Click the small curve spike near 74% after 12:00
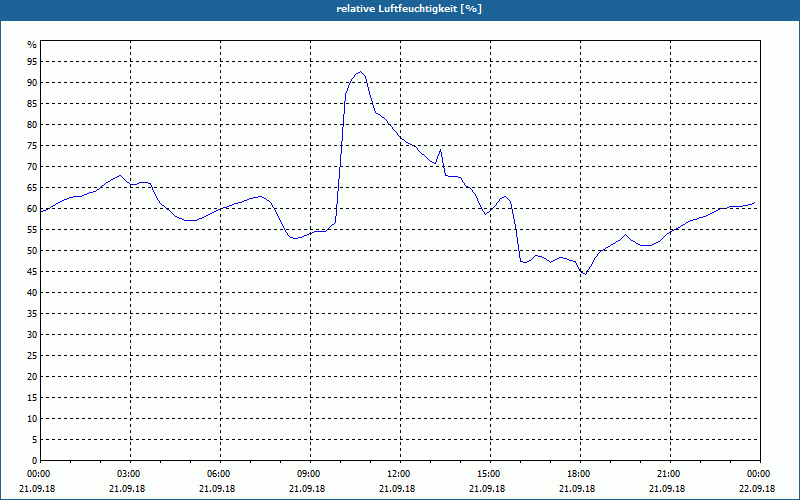This screenshot has width=800, height=500. pyautogui.click(x=440, y=151)
